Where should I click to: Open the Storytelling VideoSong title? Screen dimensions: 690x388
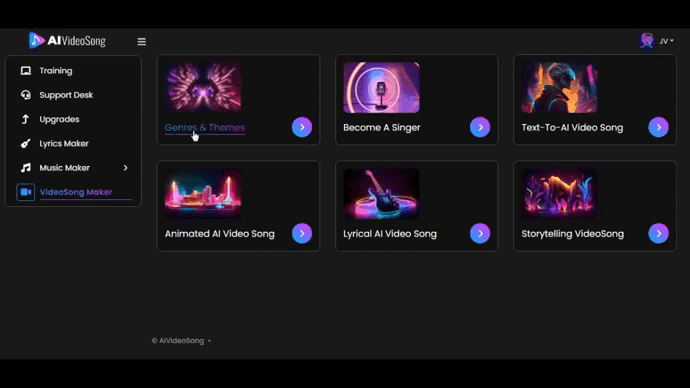point(573,234)
